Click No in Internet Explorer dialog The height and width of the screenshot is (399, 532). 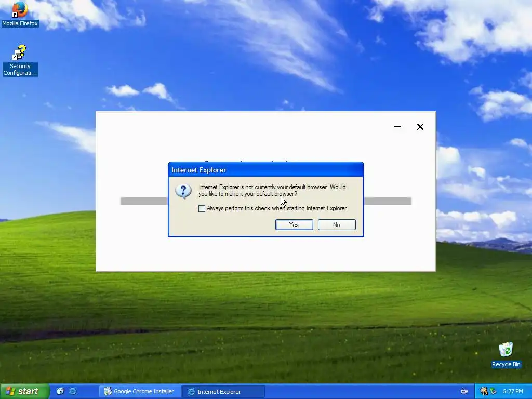(337, 224)
